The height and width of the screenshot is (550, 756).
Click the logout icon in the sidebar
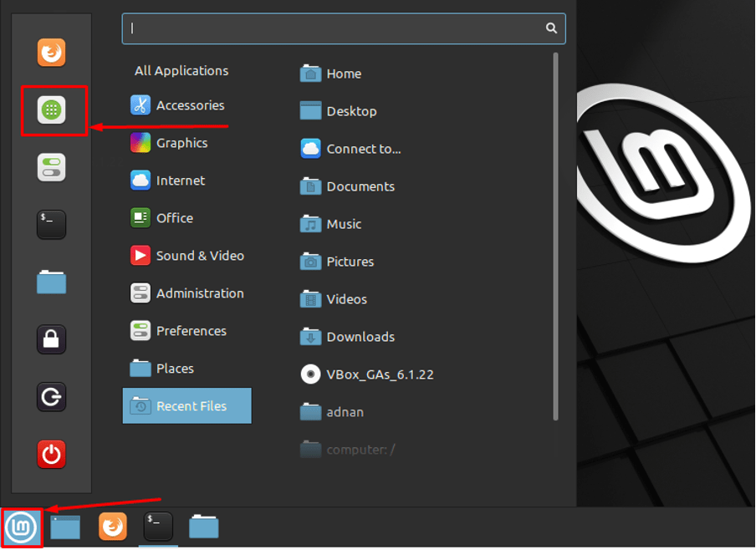pos(51,397)
